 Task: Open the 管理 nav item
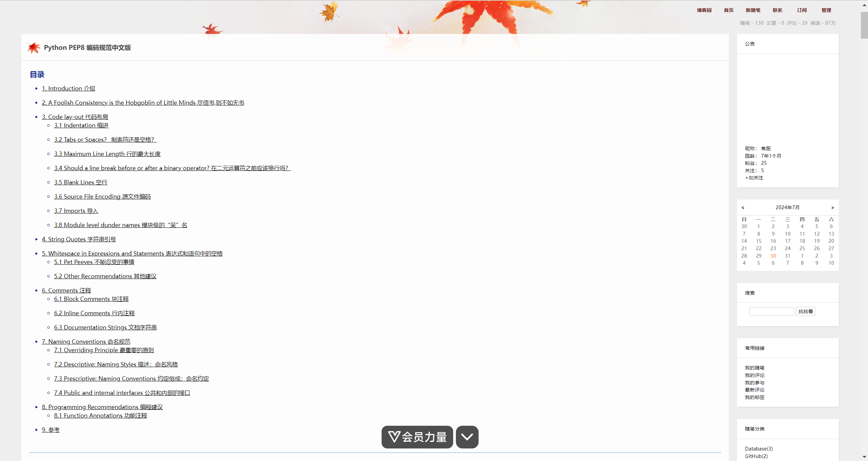(x=826, y=10)
